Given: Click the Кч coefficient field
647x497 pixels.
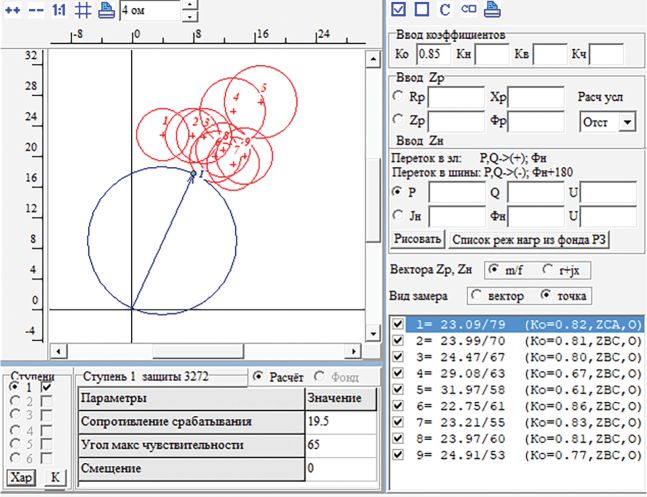Looking at the screenshot, I should point(606,55).
